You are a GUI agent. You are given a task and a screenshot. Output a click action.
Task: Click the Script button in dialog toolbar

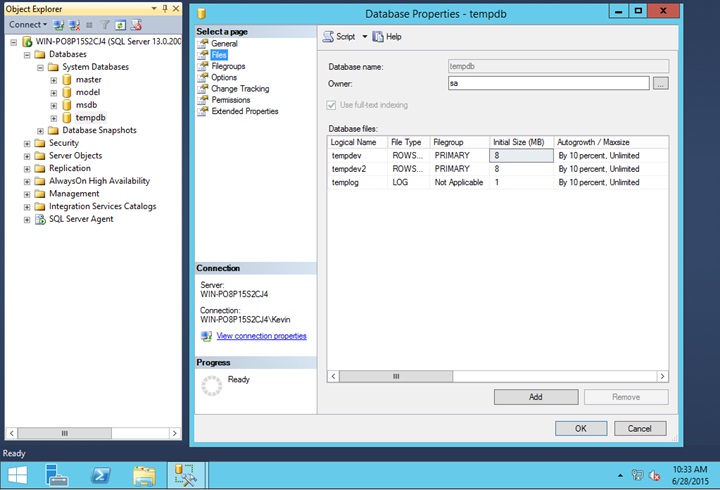tap(339, 36)
